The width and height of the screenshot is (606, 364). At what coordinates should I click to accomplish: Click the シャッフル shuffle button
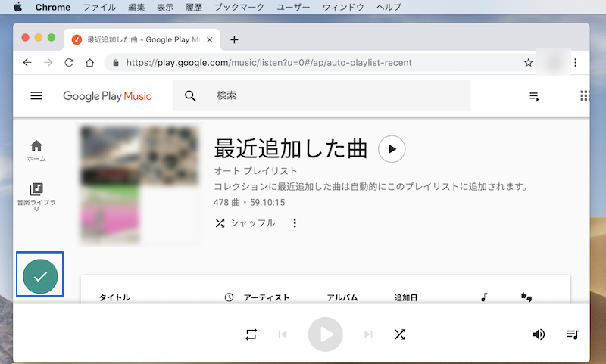[x=245, y=223]
